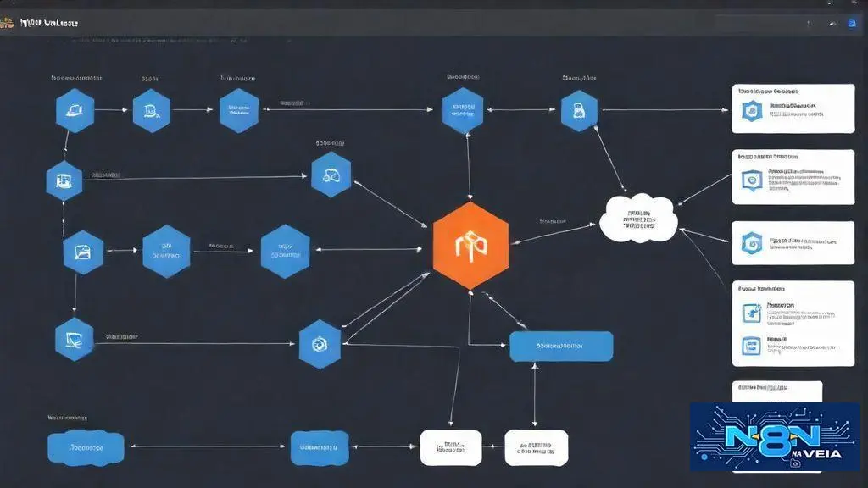
Task: Select the orange central hexagon node
Action: (x=470, y=245)
